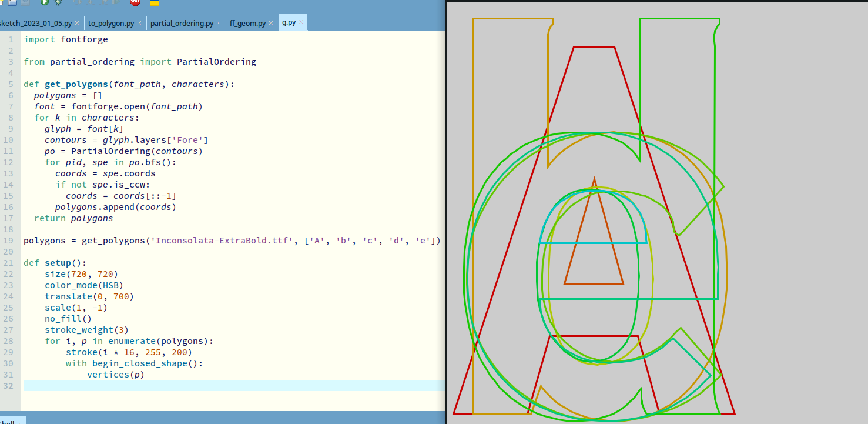Switch to sketch_2023_01_05.py tab
The image size is (868, 424).
click(x=35, y=24)
